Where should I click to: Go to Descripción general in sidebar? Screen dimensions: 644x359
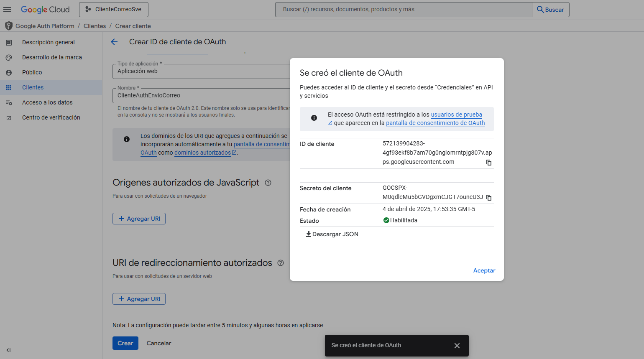coord(48,42)
